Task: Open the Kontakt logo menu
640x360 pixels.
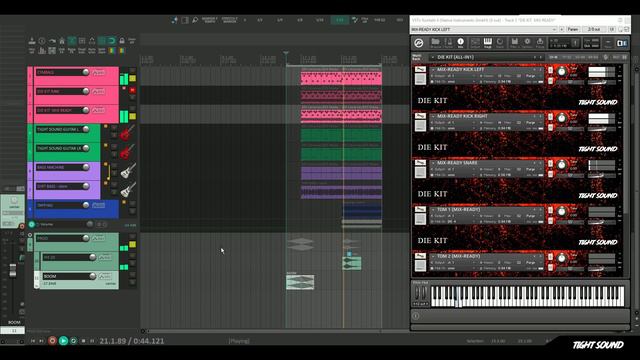Action: [418, 43]
